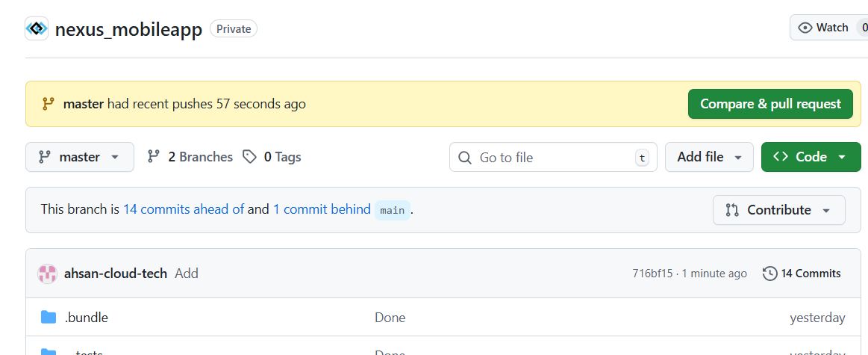Click the magnifier icon in file search
This screenshot has height=355, width=868.
[x=465, y=158]
